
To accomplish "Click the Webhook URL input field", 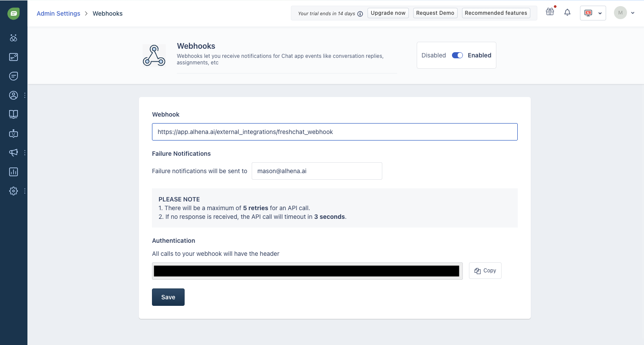I will pyautogui.click(x=334, y=132).
